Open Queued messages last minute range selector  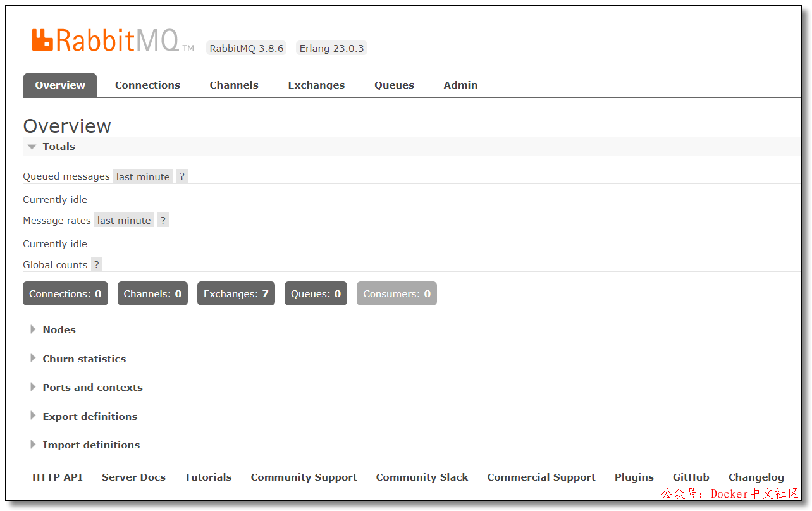click(143, 176)
